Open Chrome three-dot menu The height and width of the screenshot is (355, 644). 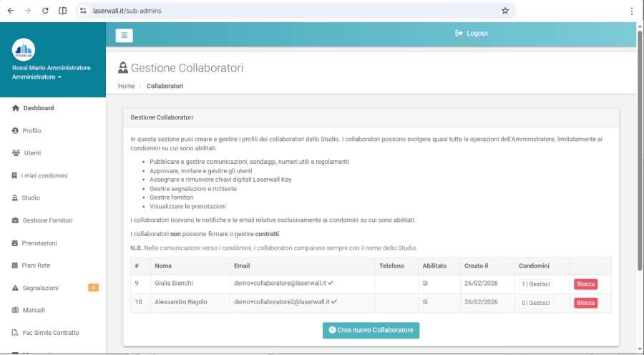[x=631, y=11]
